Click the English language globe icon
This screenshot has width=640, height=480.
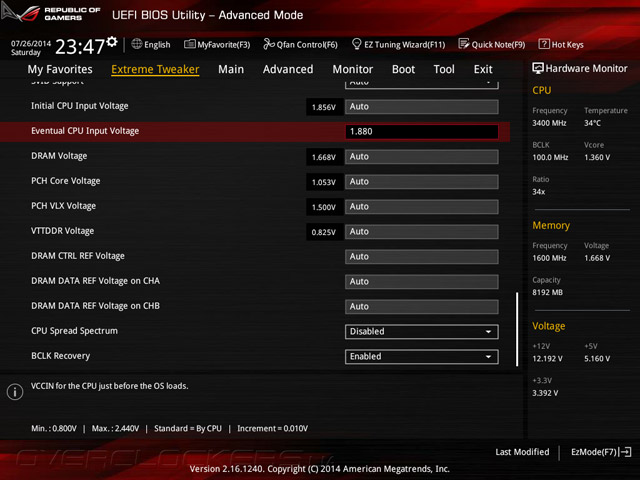point(137,44)
